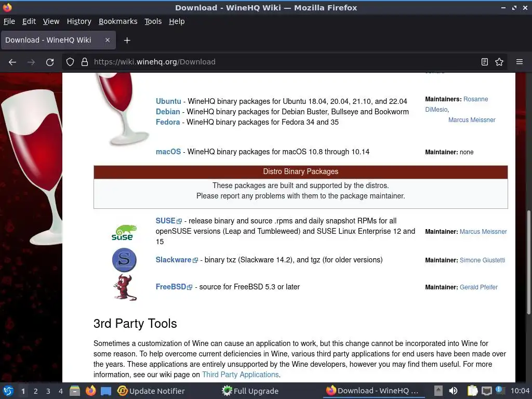Click the 3rd Party Tools heading
The width and height of the screenshot is (532, 399).
tap(135, 324)
